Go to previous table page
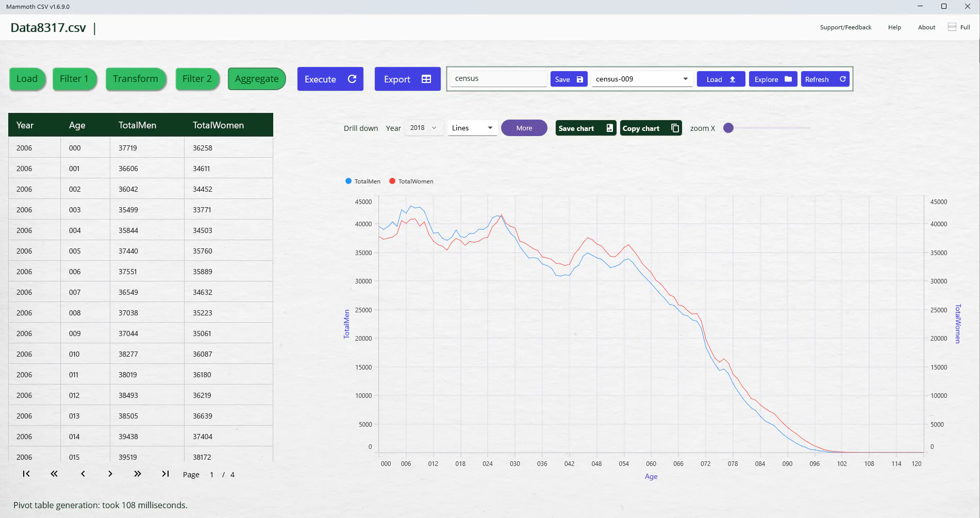The width and height of the screenshot is (980, 518). pos(83,474)
